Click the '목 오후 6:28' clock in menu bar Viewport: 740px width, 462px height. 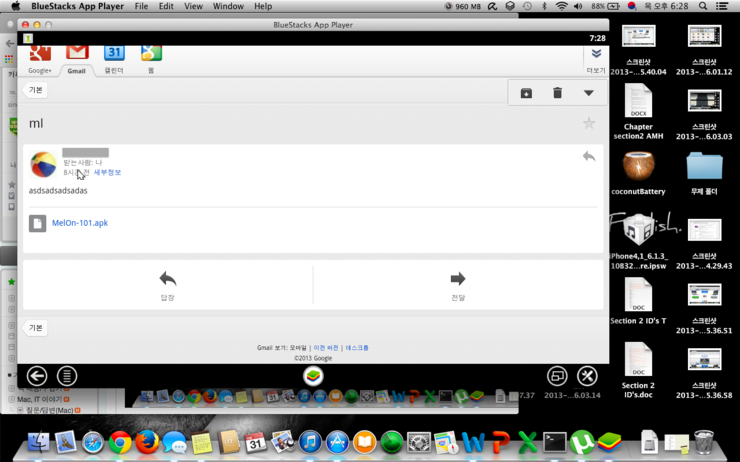coord(667,6)
